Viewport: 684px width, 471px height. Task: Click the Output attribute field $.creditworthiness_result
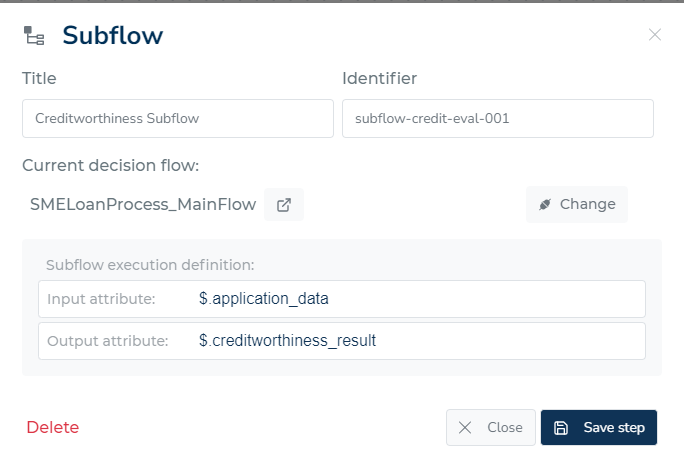click(342, 341)
